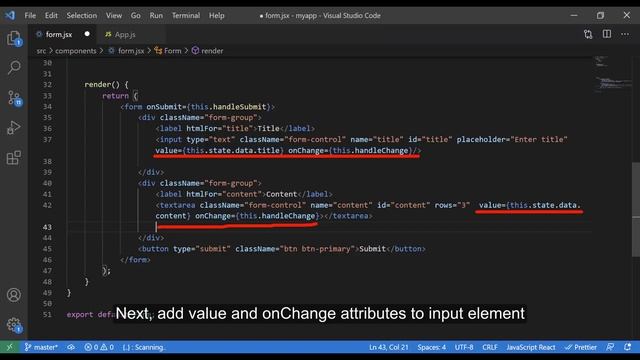This screenshot has height=360, width=640.
Task: Click the master branch indicator
Action: 41,347
